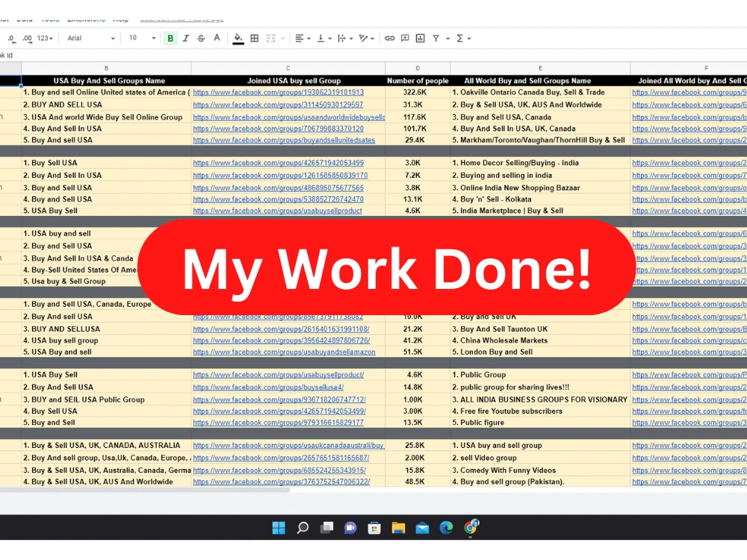Click the borders icon
The width and height of the screenshot is (747, 560).
click(255, 39)
